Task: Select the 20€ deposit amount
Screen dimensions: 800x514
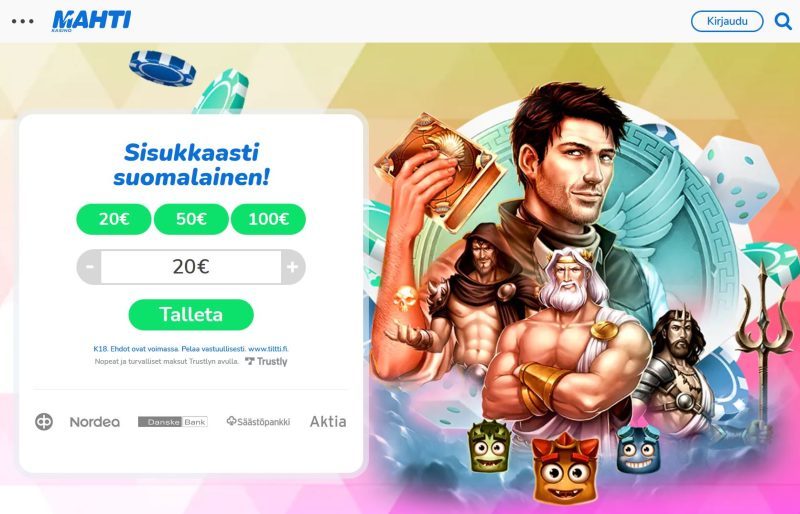Action: [x=114, y=219]
